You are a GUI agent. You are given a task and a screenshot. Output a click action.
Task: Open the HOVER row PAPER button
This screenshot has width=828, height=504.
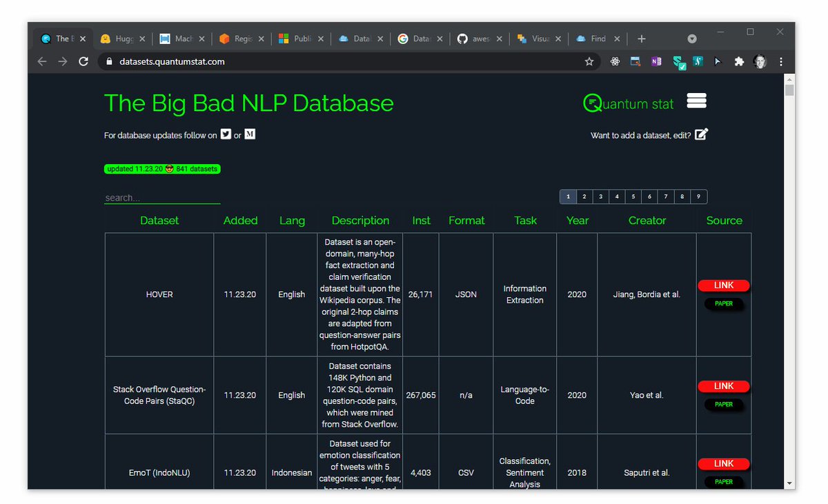pyautogui.click(x=724, y=303)
